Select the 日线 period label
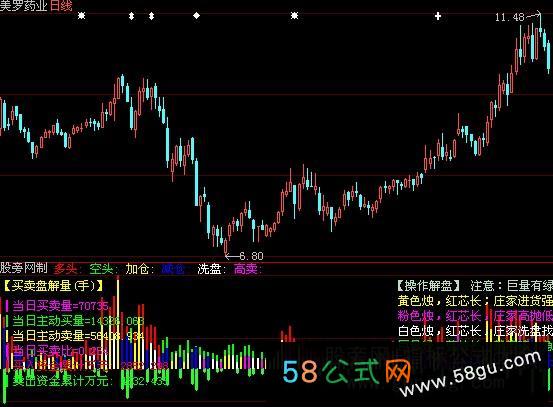The width and height of the screenshot is (553, 407). point(61,6)
